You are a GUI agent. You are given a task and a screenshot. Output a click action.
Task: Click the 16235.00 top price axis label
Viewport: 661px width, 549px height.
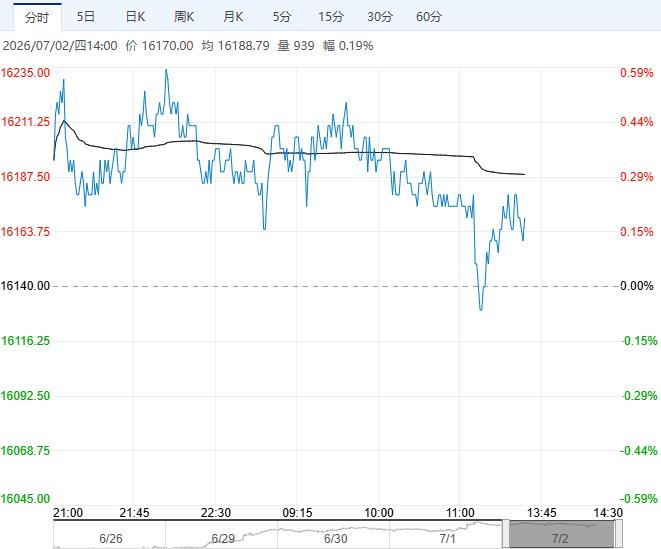coord(25,73)
